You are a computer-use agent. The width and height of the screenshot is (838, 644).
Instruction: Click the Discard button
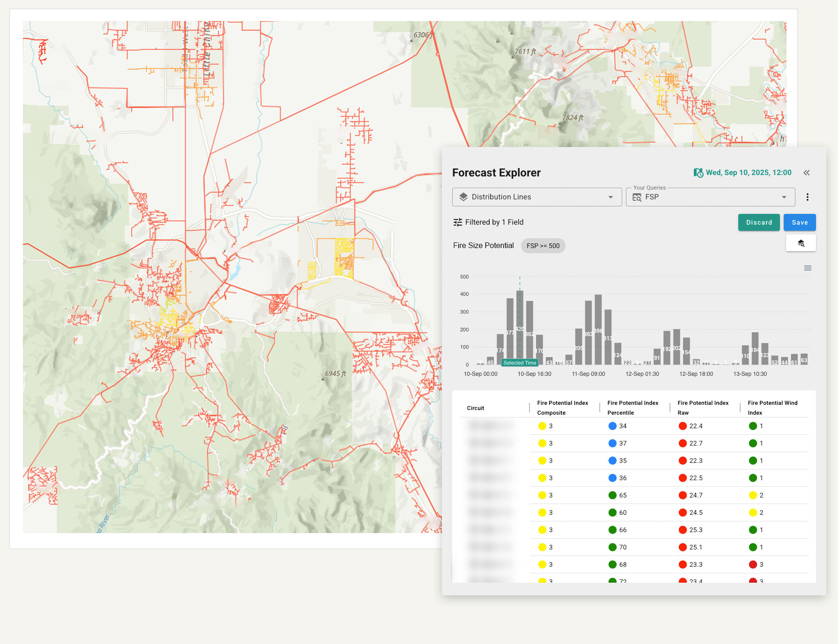[758, 222]
